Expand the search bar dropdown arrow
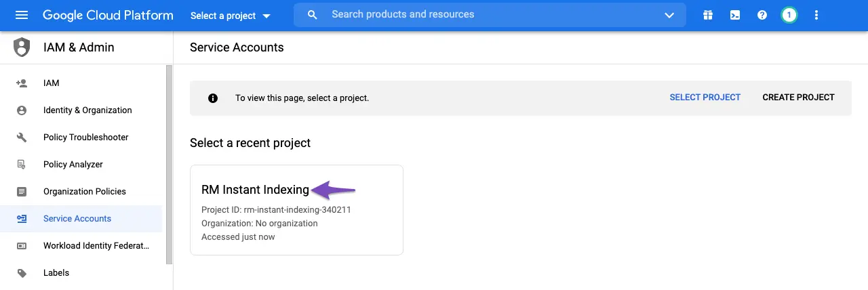 pos(669,15)
